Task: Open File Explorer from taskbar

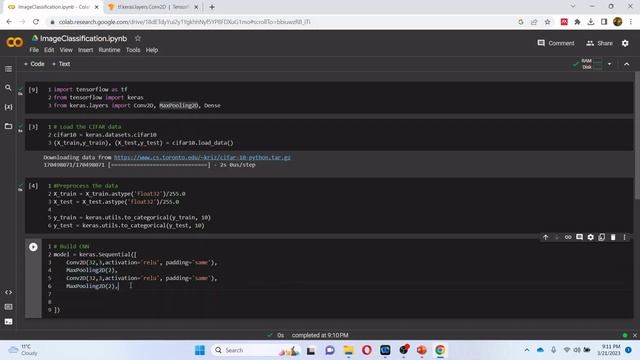Action: pyautogui.click(x=349, y=350)
